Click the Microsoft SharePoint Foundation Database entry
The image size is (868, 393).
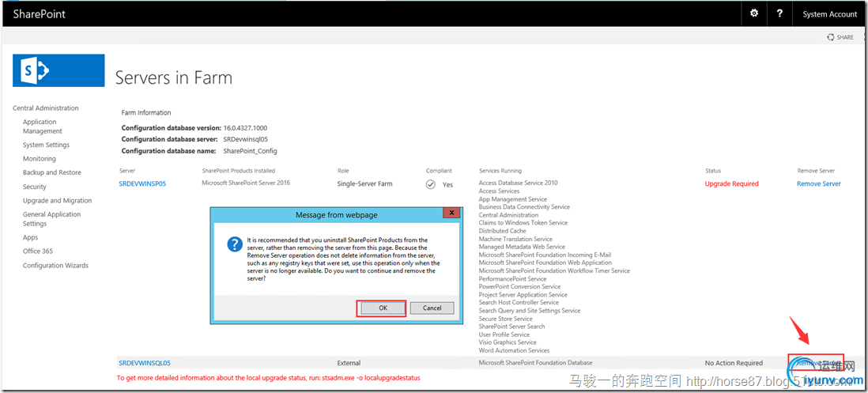(535, 363)
